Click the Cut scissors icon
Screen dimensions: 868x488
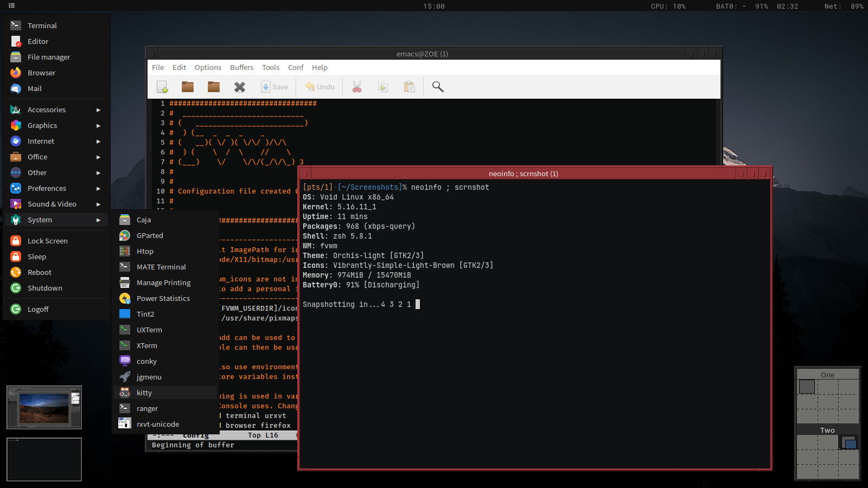[357, 87]
